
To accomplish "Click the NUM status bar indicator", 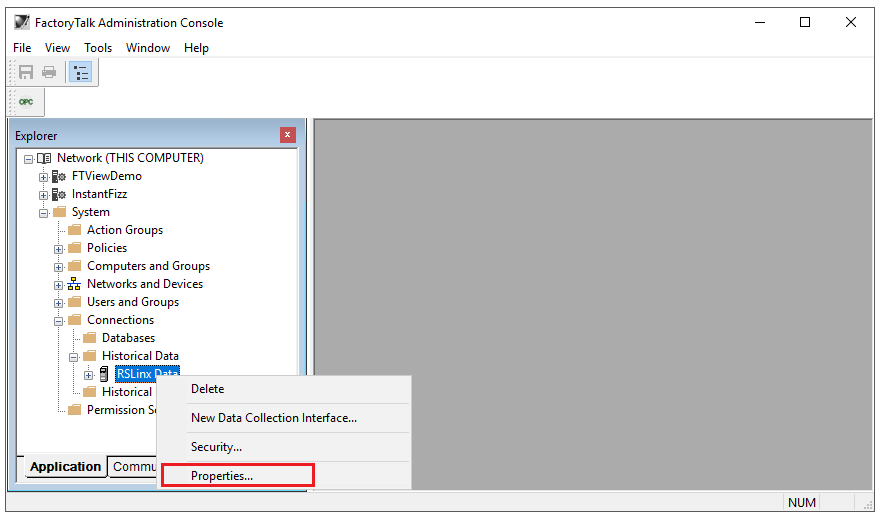I will (802, 502).
